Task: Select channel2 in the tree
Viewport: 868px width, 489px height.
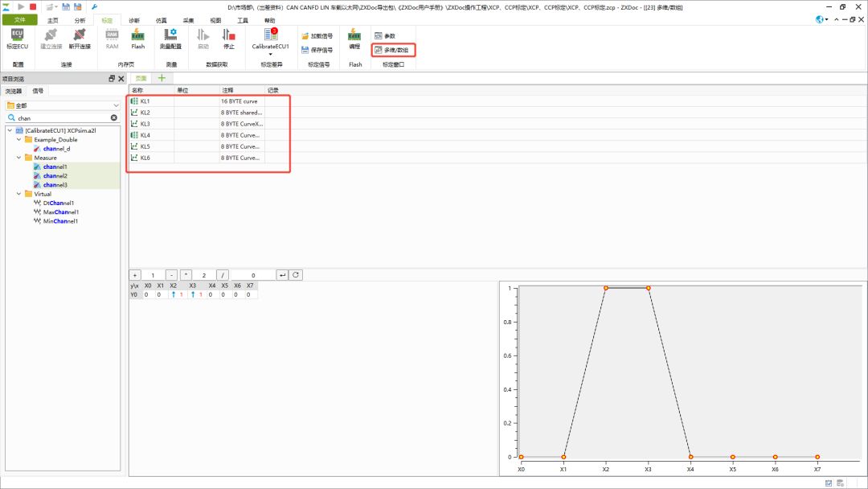Action: pyautogui.click(x=55, y=175)
